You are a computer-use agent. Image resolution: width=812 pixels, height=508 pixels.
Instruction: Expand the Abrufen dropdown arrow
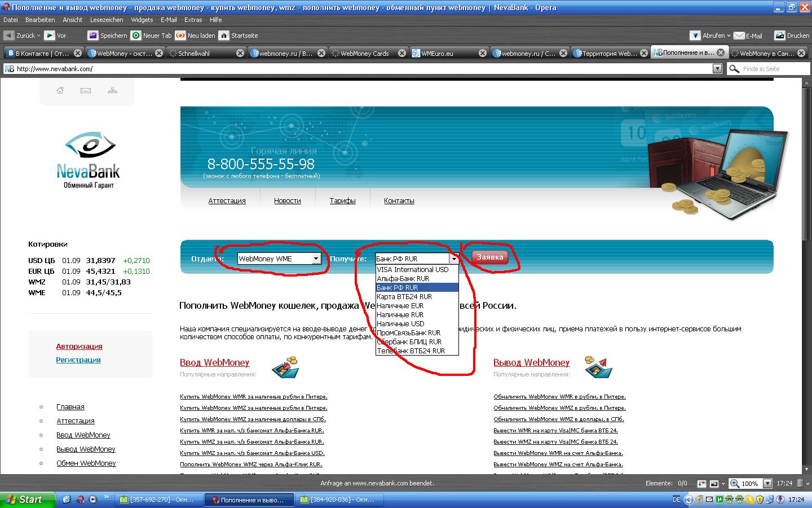[729, 36]
